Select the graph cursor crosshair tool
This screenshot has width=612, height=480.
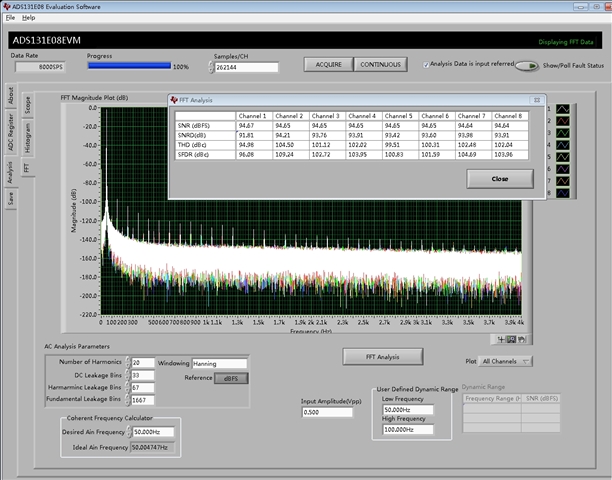coord(501,340)
